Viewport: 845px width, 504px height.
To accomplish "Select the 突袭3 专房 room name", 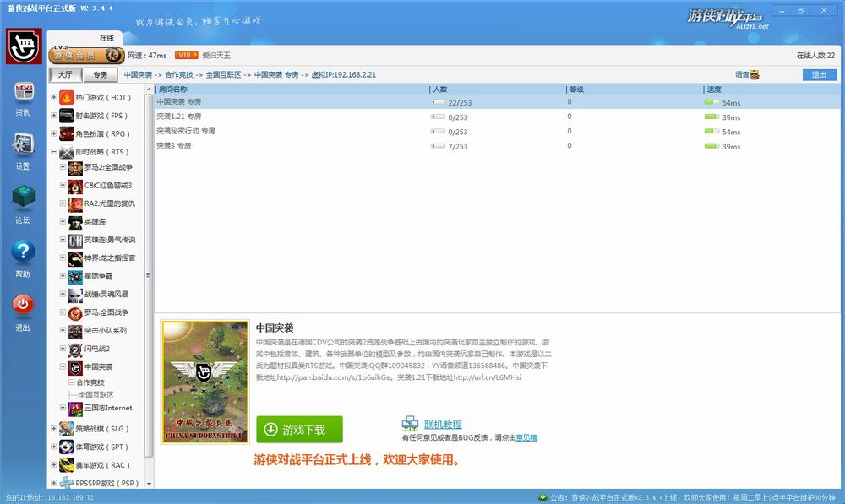I will pyautogui.click(x=174, y=146).
